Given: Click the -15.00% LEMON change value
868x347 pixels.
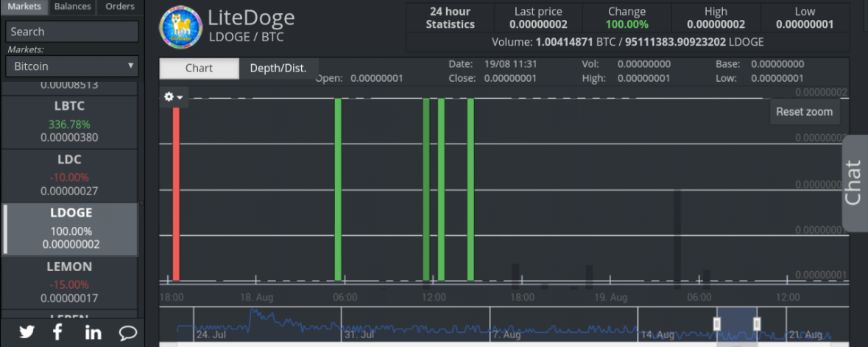Looking at the screenshot, I should pos(69,285).
